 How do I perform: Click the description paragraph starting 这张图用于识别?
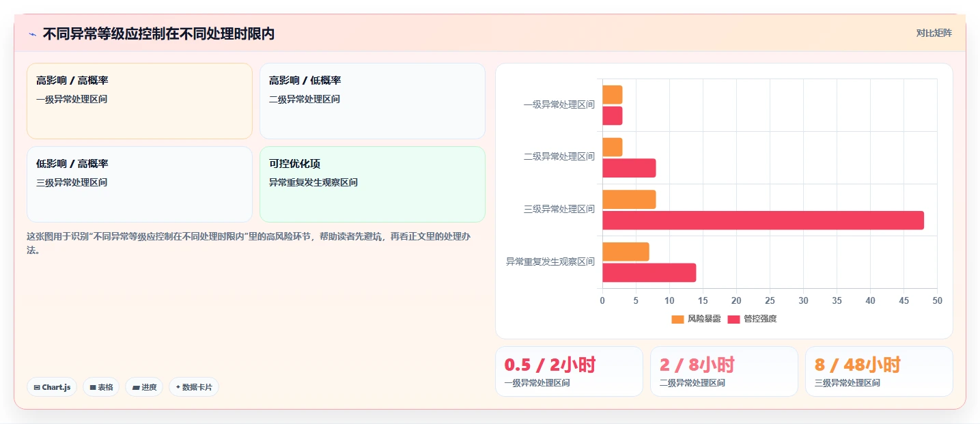click(249, 243)
